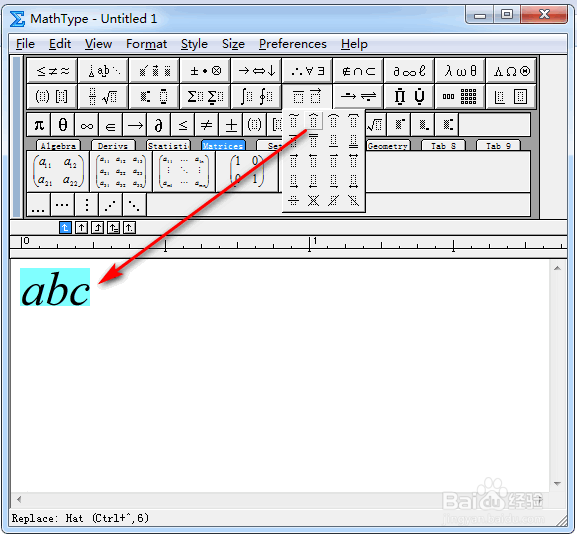Open lowercase Greek letters palette
This screenshot has height=539, width=577.
[x=460, y=70]
